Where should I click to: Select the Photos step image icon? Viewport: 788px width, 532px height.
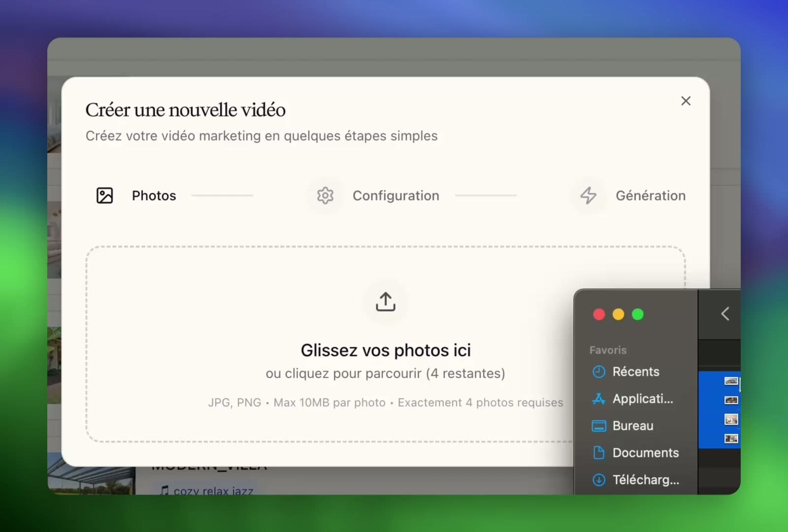point(105,195)
